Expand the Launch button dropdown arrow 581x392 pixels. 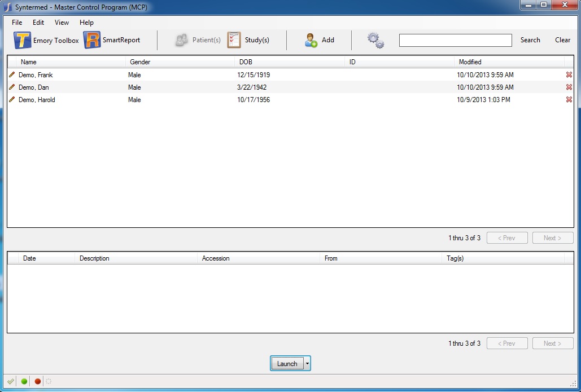pos(307,364)
